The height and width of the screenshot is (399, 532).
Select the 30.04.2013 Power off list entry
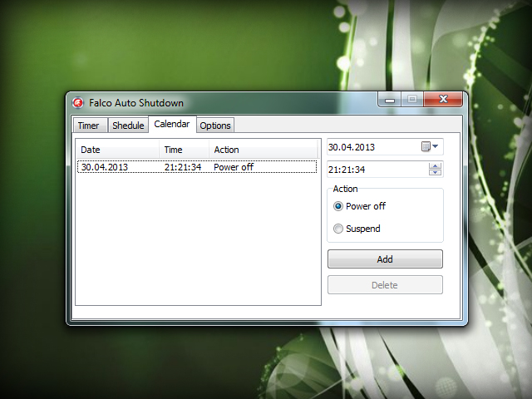[x=196, y=167]
